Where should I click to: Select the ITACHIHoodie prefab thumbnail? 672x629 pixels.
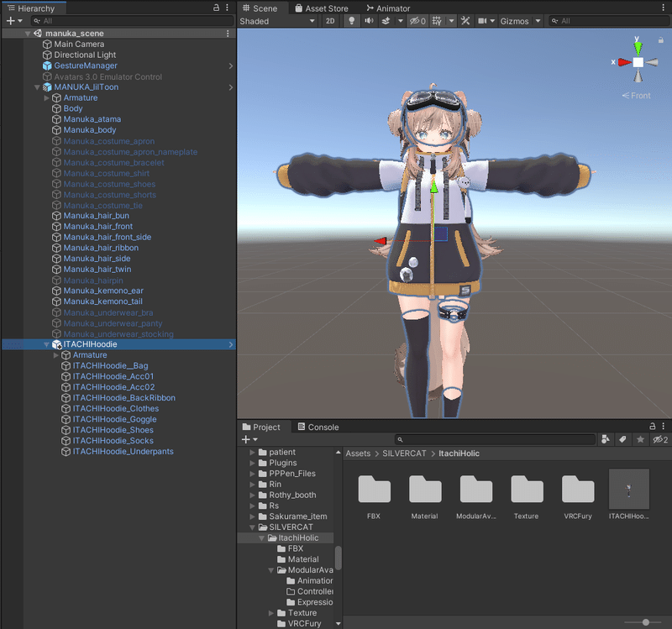pyautogui.click(x=628, y=489)
